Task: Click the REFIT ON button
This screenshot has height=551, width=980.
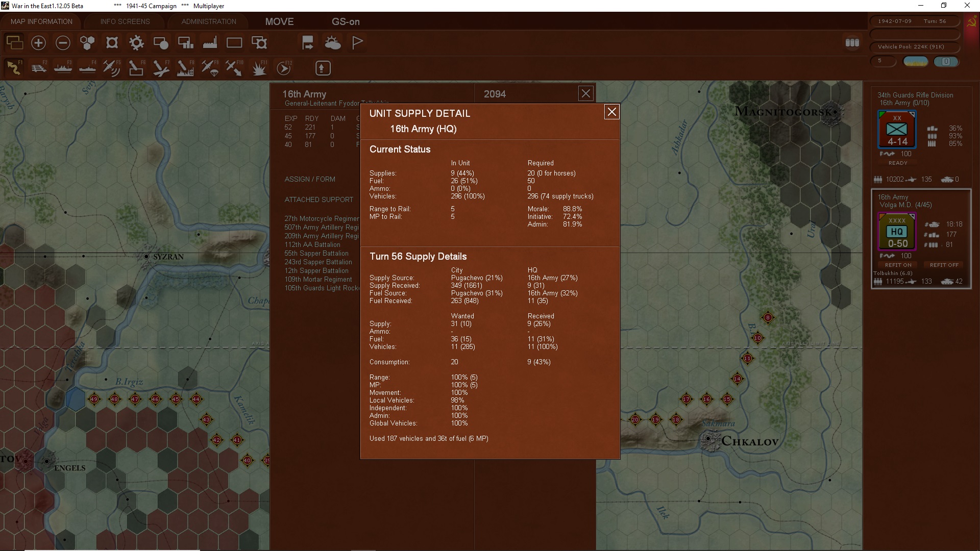Action: (x=898, y=265)
